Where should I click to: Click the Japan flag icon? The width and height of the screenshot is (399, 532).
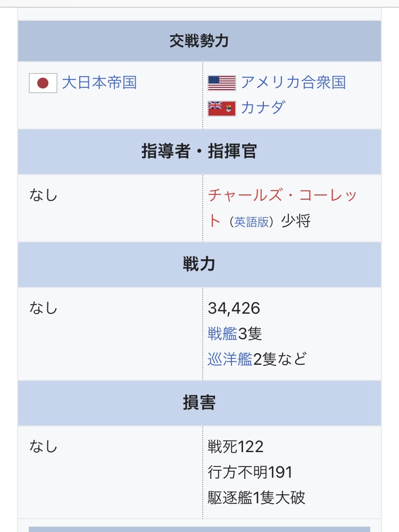click(43, 83)
